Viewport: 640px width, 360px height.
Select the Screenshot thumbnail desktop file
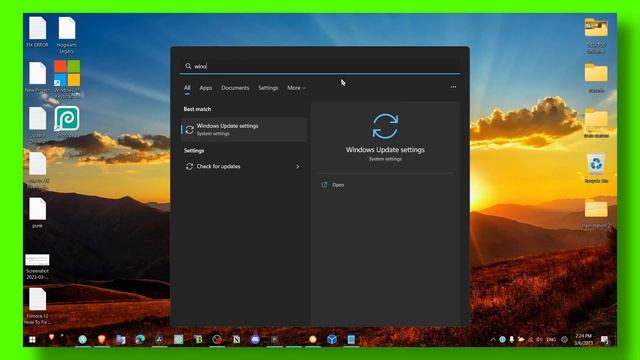pos(37,267)
